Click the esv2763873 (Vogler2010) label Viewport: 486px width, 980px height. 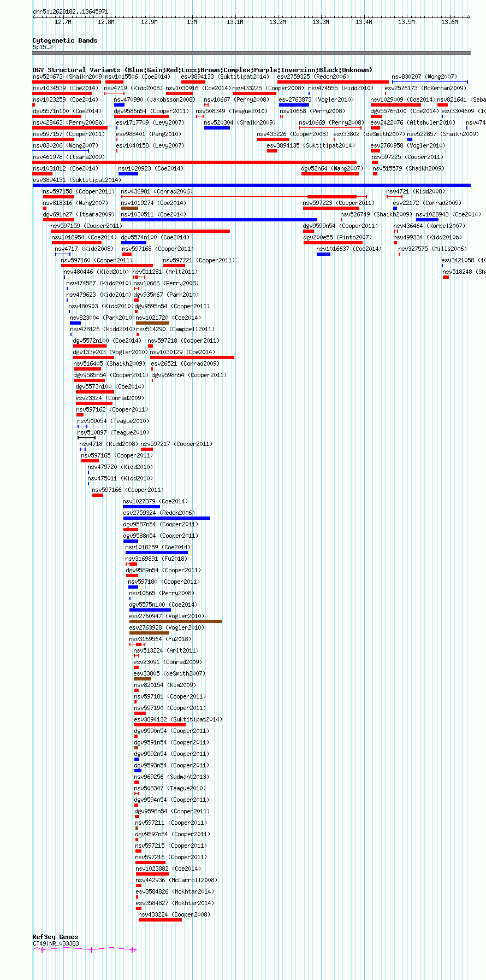click(316, 99)
